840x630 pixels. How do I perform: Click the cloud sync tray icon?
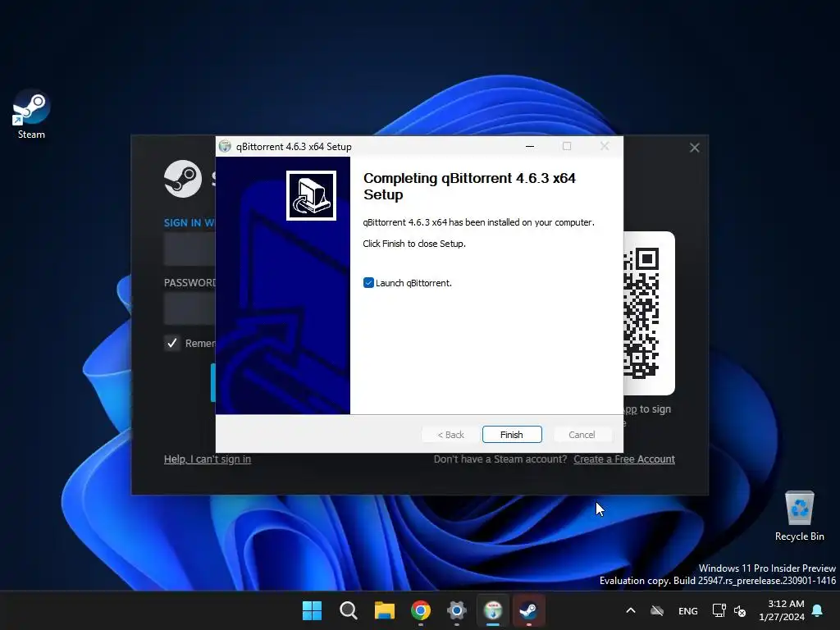point(657,610)
